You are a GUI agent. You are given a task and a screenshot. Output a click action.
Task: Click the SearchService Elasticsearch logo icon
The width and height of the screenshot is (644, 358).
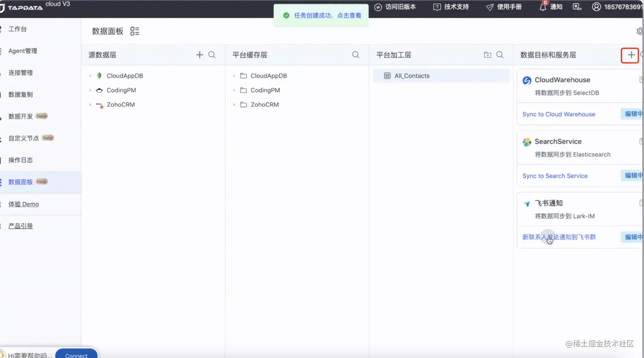527,142
